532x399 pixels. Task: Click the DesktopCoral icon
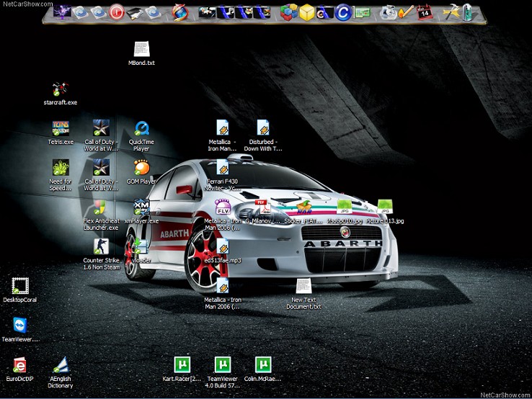click(x=20, y=287)
